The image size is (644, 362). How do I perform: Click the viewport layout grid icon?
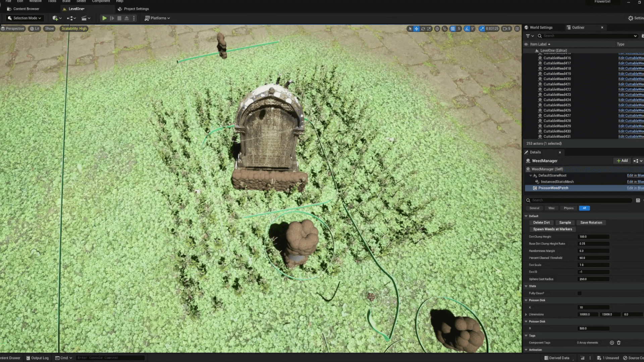click(x=517, y=29)
